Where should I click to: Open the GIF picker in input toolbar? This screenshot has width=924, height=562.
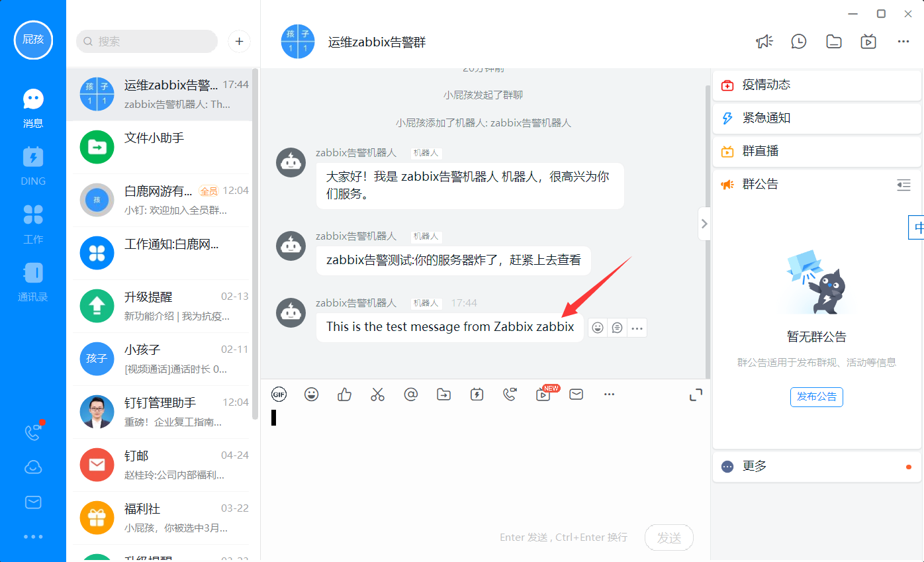(279, 395)
